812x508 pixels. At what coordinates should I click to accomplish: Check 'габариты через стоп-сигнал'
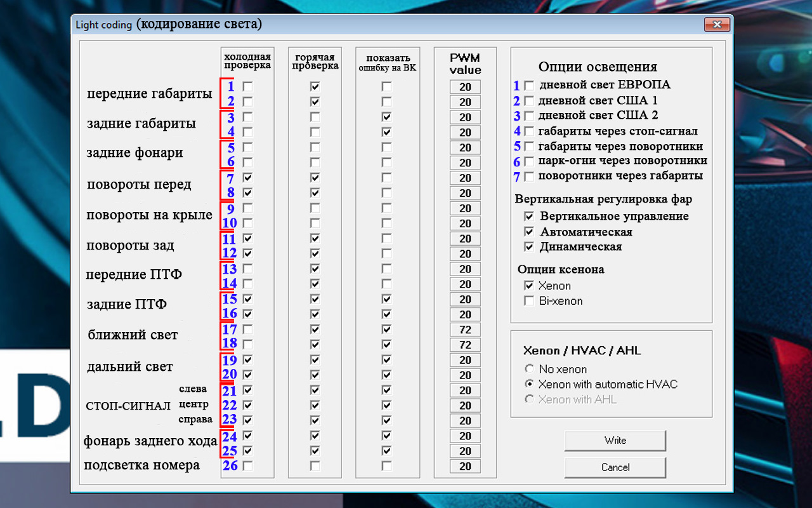pyautogui.click(x=528, y=131)
